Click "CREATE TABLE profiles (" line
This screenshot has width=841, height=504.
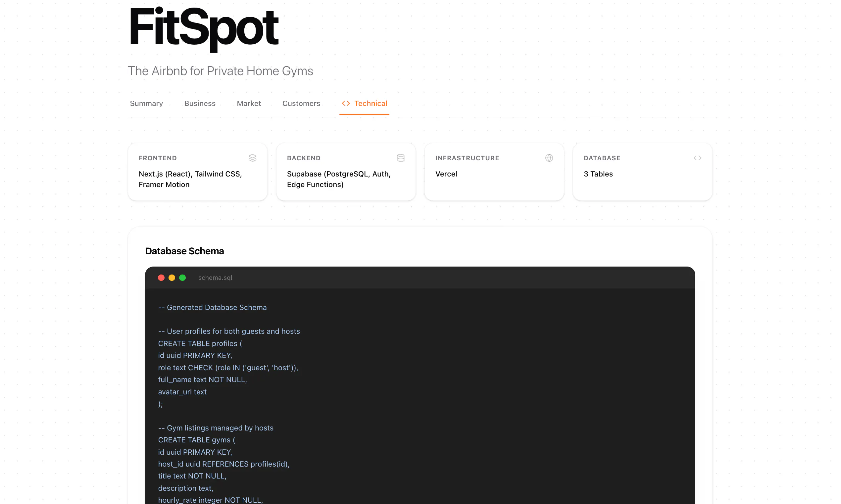point(200,344)
